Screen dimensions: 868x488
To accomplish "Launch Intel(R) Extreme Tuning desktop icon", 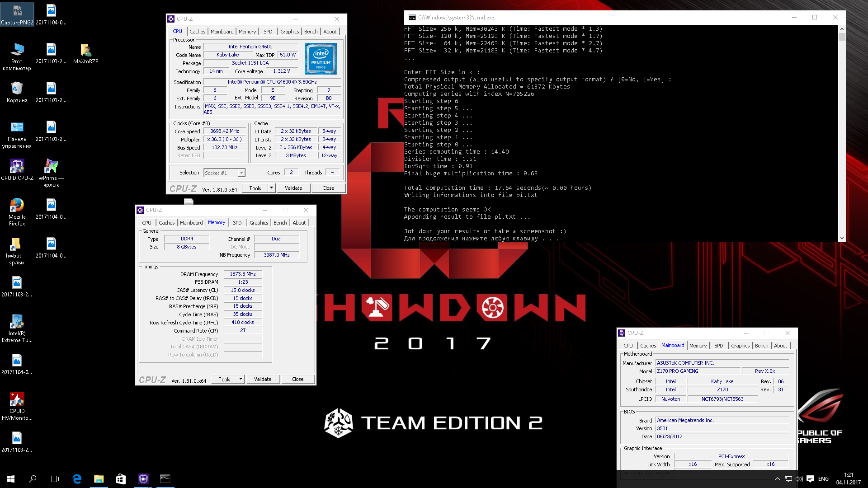I will click(17, 328).
